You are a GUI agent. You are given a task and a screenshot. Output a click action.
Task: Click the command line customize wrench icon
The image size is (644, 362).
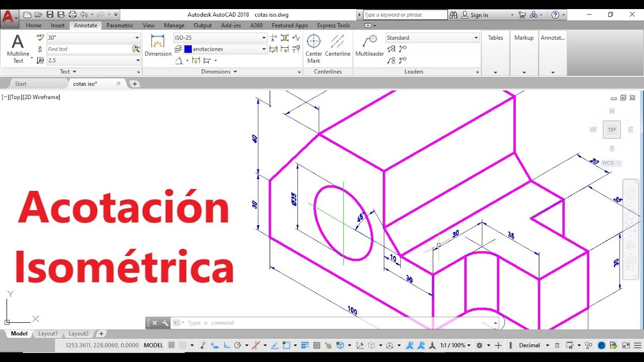[x=165, y=323]
